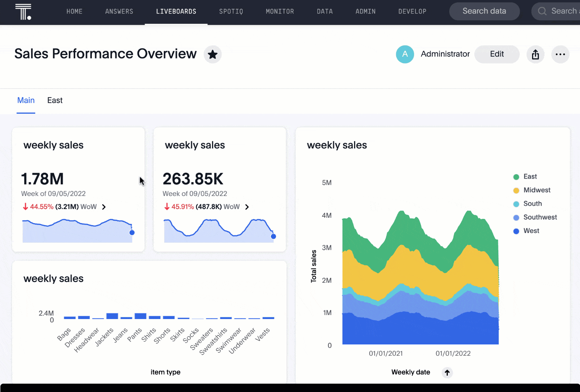
Task: Click the Jackets bar in item type chart
Action: pyautogui.click(x=112, y=316)
